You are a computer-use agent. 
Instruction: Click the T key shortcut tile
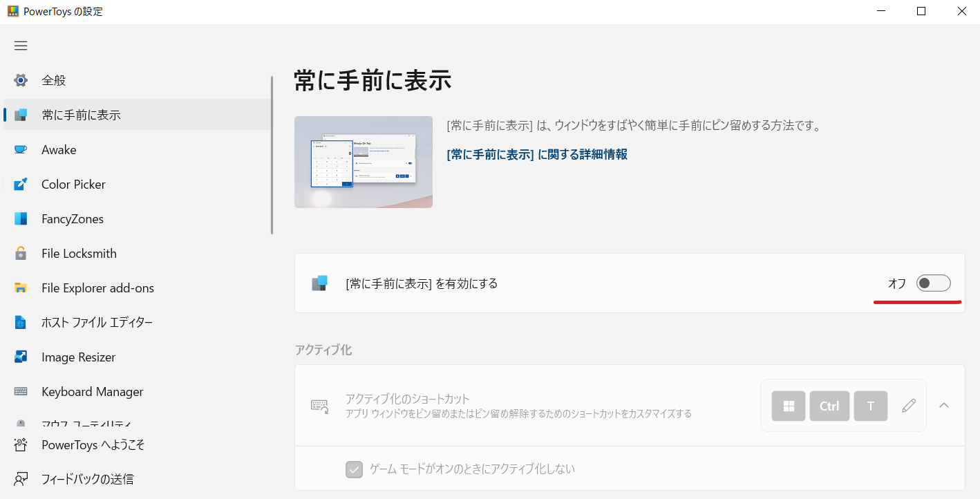[871, 406]
